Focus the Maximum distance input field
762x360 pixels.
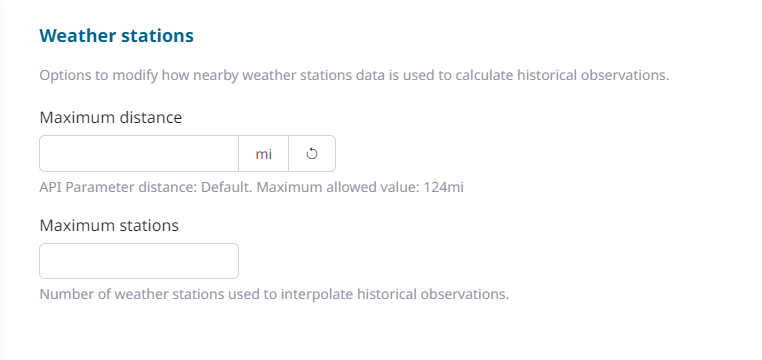[139, 154]
